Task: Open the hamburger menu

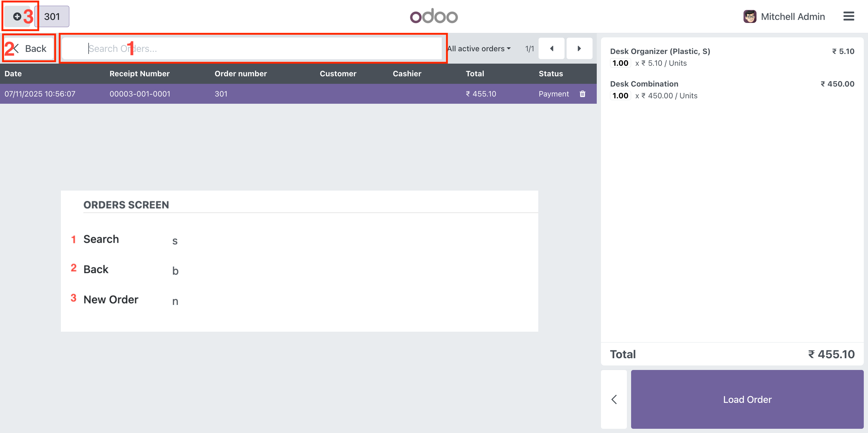Action: (848, 16)
